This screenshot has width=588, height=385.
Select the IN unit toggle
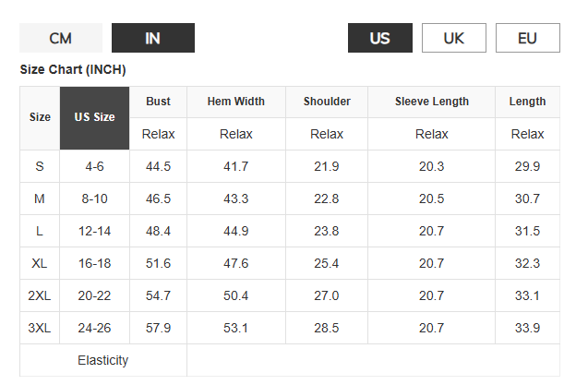(x=153, y=38)
